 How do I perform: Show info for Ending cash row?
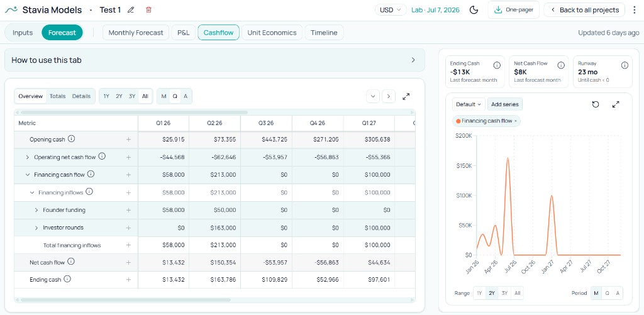(67, 279)
